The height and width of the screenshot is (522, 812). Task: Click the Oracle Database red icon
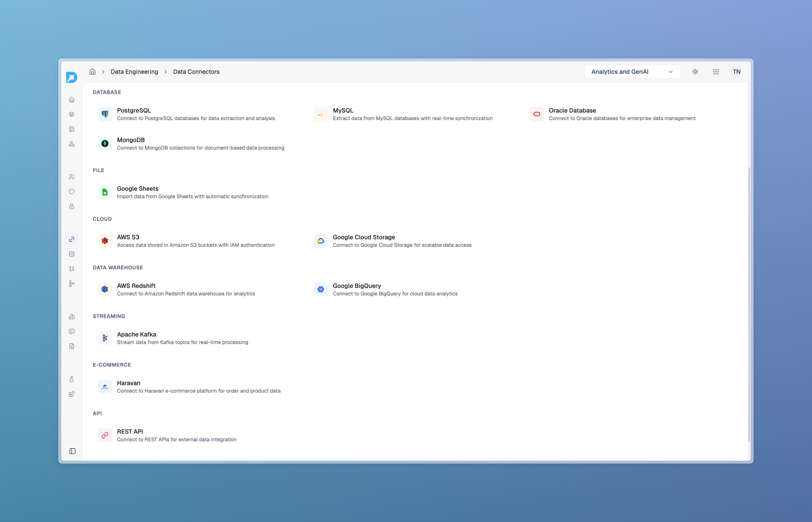click(x=537, y=114)
